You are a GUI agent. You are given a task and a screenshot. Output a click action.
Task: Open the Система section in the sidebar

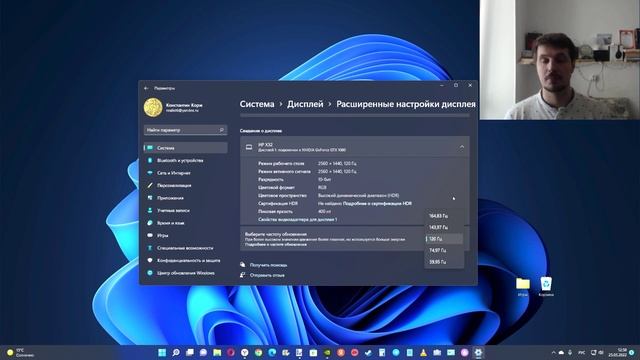(186, 148)
